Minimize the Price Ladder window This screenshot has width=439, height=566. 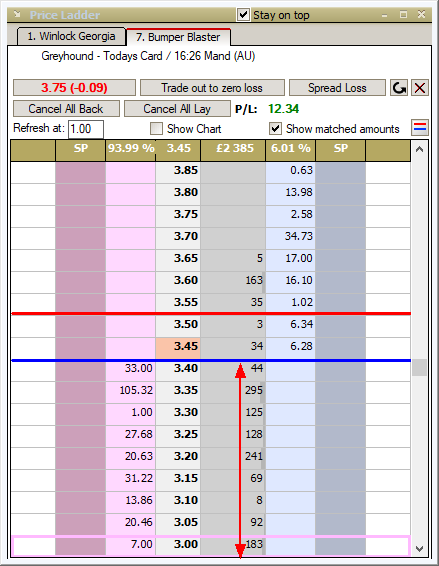[384, 15]
